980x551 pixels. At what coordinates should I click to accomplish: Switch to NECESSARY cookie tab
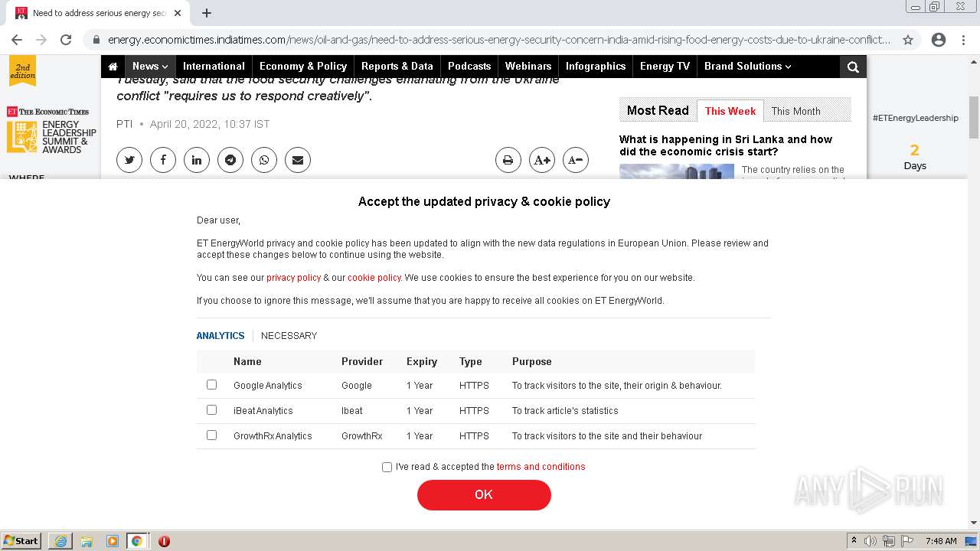point(289,336)
